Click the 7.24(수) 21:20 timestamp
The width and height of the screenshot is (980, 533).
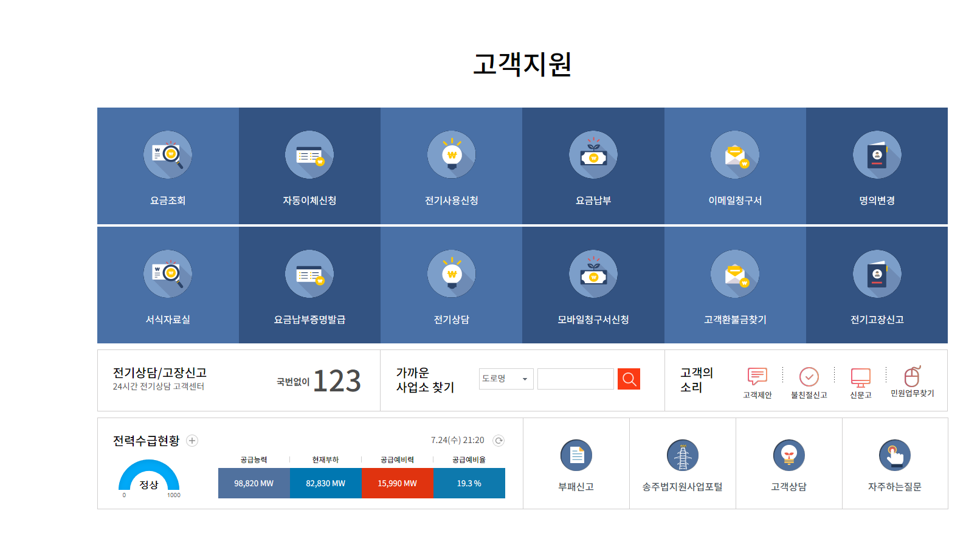458,441
